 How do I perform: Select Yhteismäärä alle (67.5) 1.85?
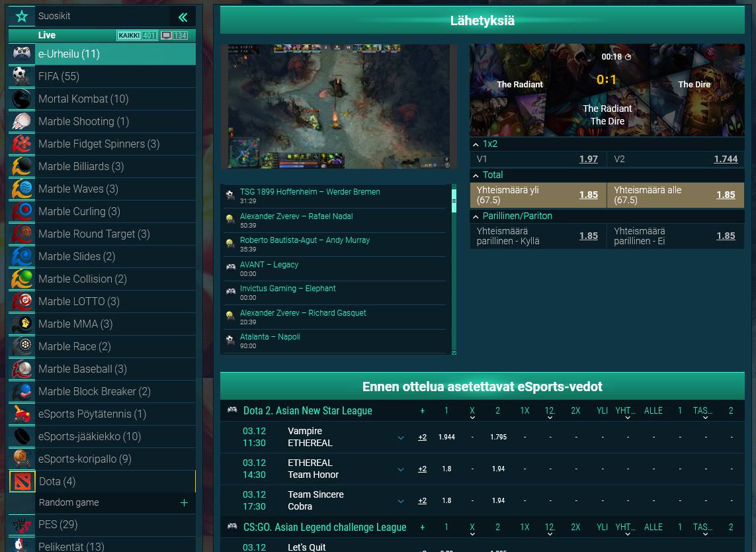coord(675,195)
